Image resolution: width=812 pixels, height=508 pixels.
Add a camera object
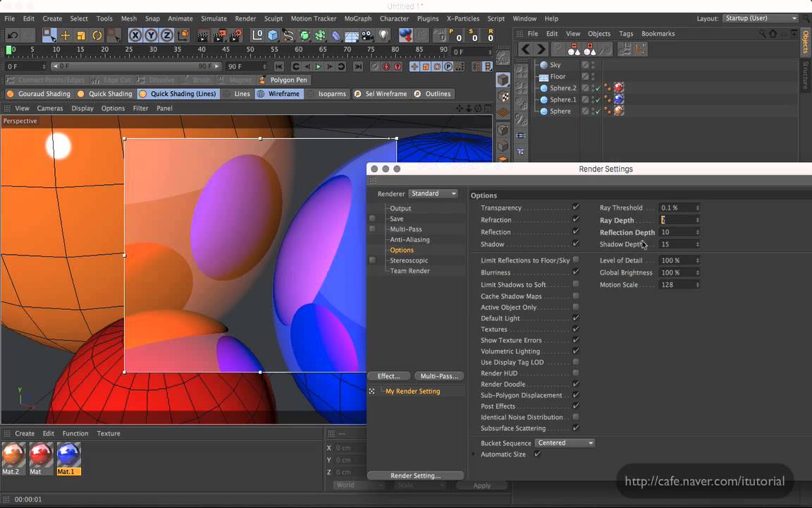coord(368,35)
